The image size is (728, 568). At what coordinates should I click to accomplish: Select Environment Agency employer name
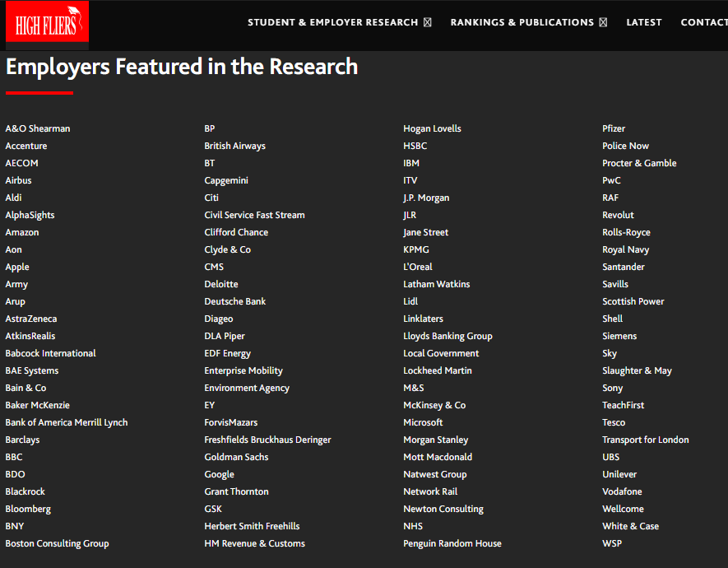click(247, 388)
